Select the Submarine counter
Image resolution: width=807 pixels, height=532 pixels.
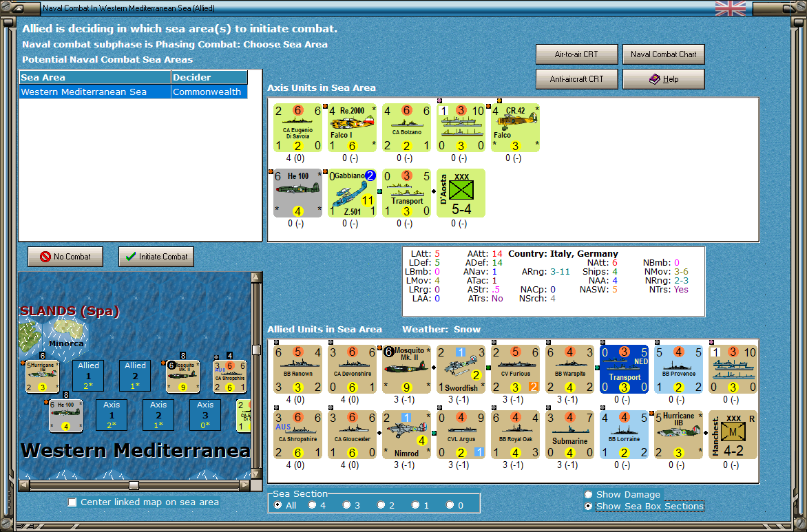[569, 435]
